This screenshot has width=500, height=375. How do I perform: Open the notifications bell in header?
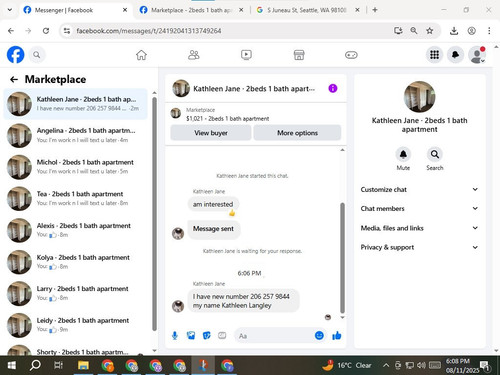point(455,55)
